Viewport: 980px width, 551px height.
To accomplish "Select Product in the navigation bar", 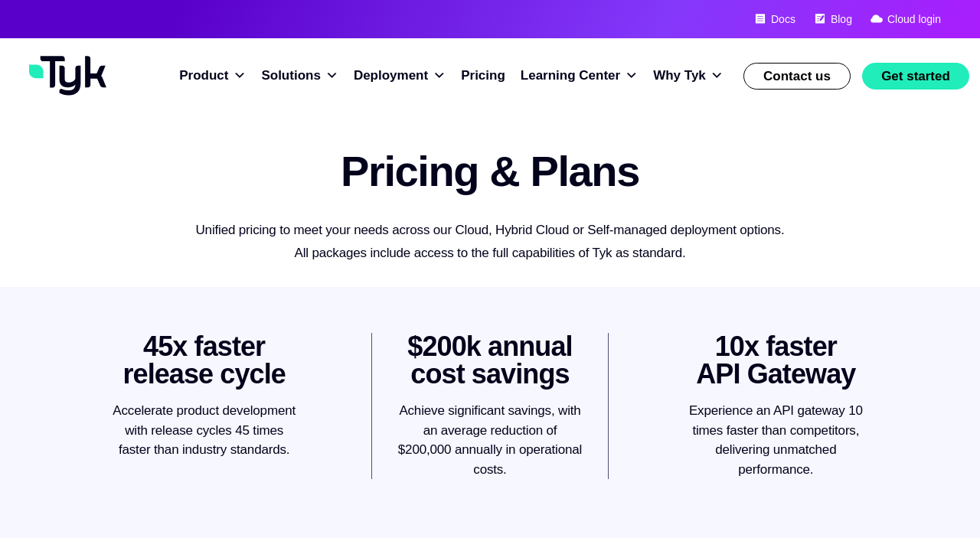I will [204, 76].
